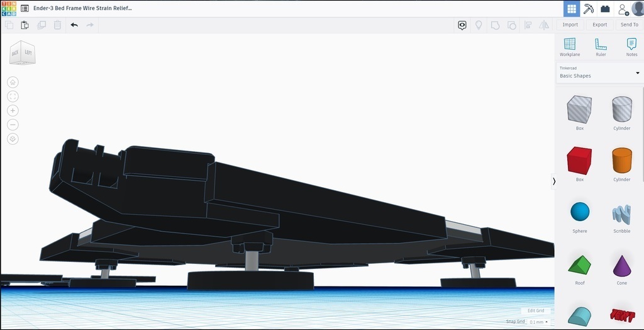
Task: Click the Mirror tool icon
Action: [x=544, y=25]
